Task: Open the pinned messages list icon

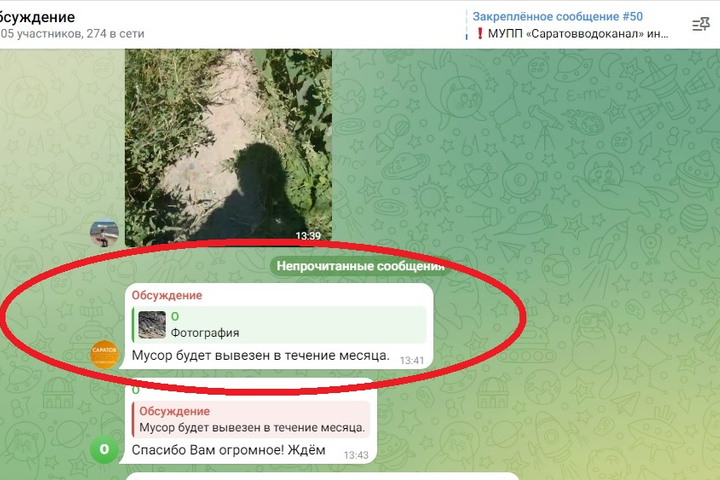Action: [701, 24]
